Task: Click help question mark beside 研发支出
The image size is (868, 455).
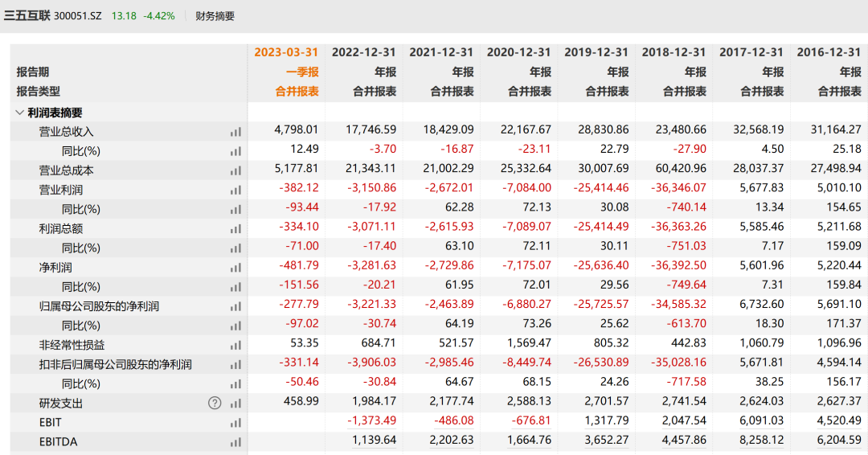Action: pos(215,404)
